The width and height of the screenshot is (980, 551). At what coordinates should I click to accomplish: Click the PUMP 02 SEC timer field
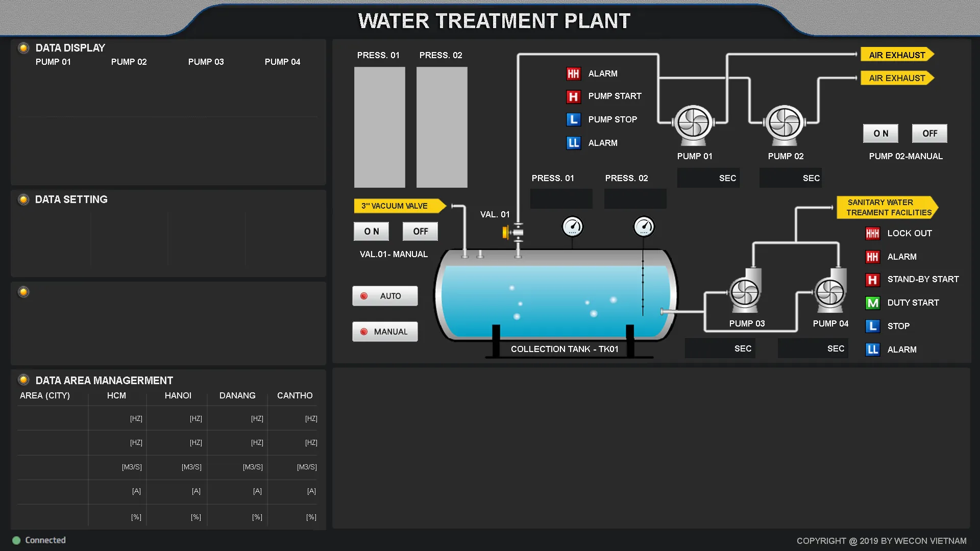(791, 178)
